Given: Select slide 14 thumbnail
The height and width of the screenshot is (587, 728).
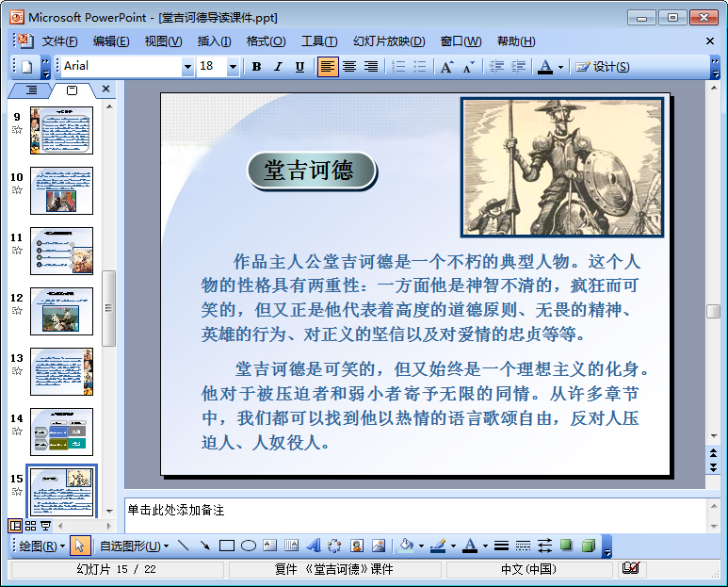Looking at the screenshot, I should point(62,432).
